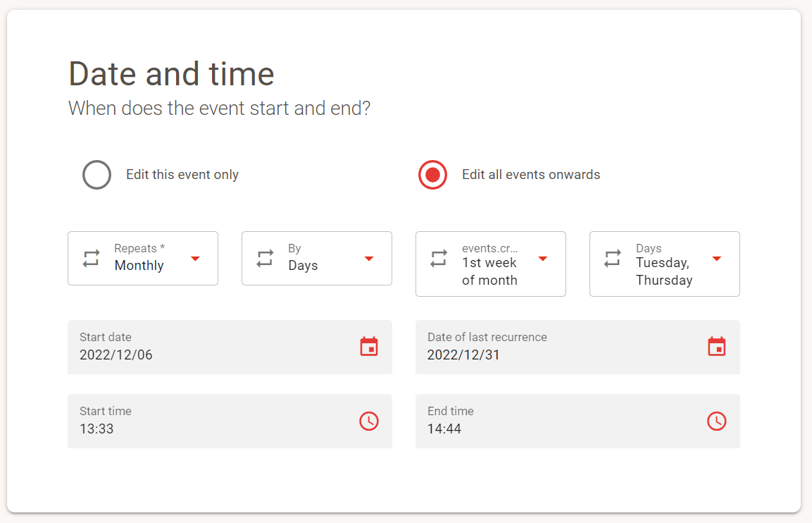Click repeat icon beside Tuesday, Thursday
The width and height of the screenshot is (812, 523).
[x=613, y=258]
